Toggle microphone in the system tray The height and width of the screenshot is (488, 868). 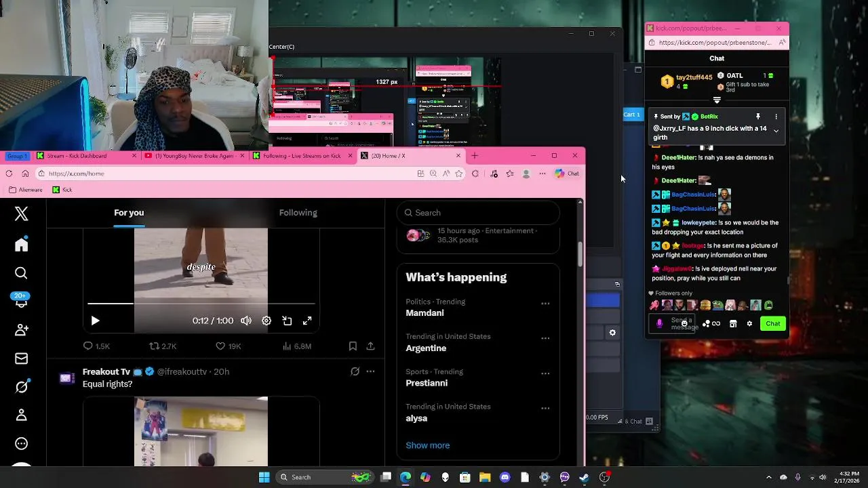click(798, 477)
